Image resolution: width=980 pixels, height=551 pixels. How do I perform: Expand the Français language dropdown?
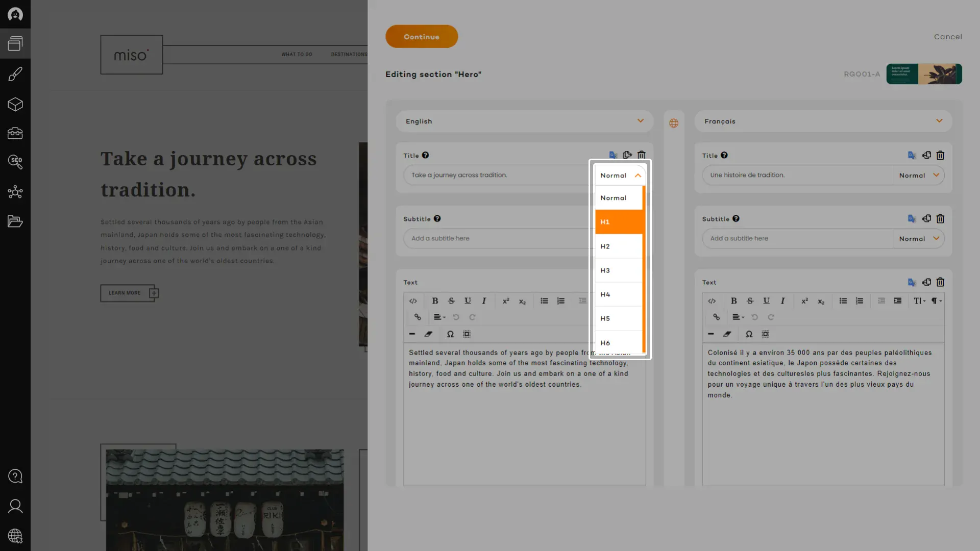823,121
